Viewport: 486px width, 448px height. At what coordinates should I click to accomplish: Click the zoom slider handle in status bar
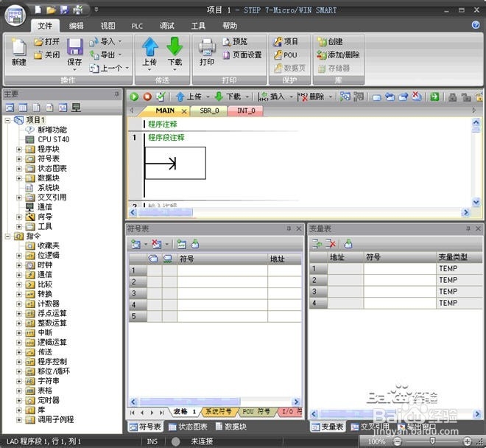tap(432, 441)
